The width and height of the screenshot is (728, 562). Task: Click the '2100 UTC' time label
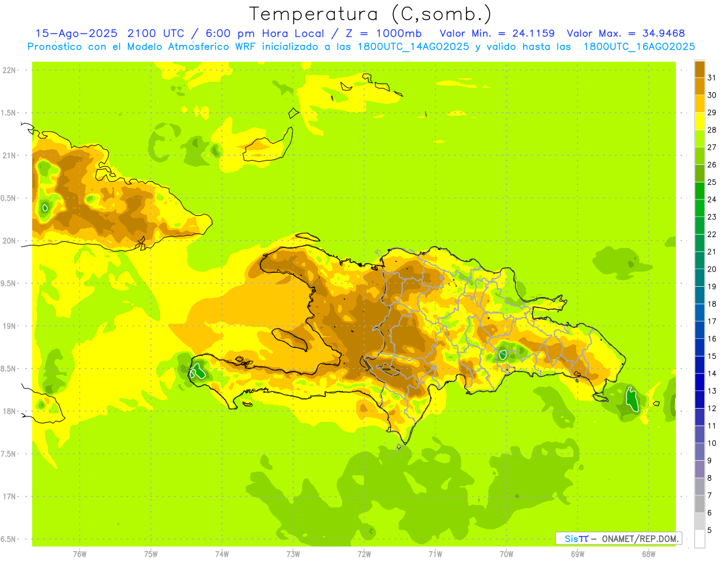click(x=155, y=33)
